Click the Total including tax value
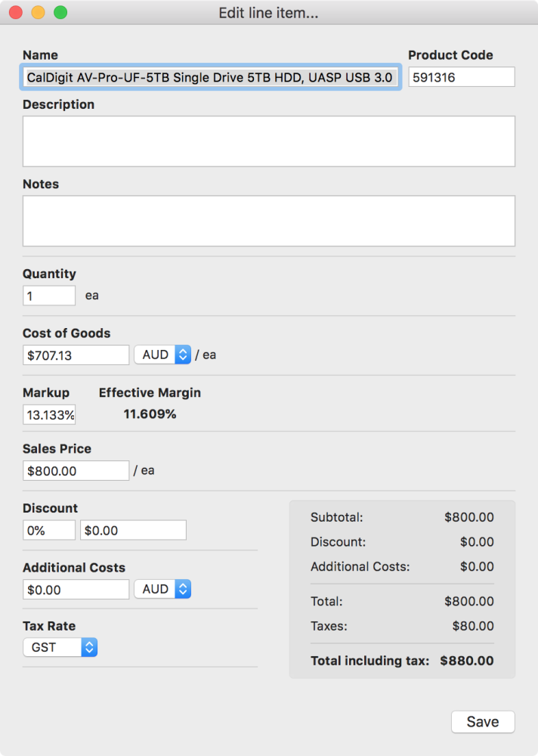 (x=466, y=660)
